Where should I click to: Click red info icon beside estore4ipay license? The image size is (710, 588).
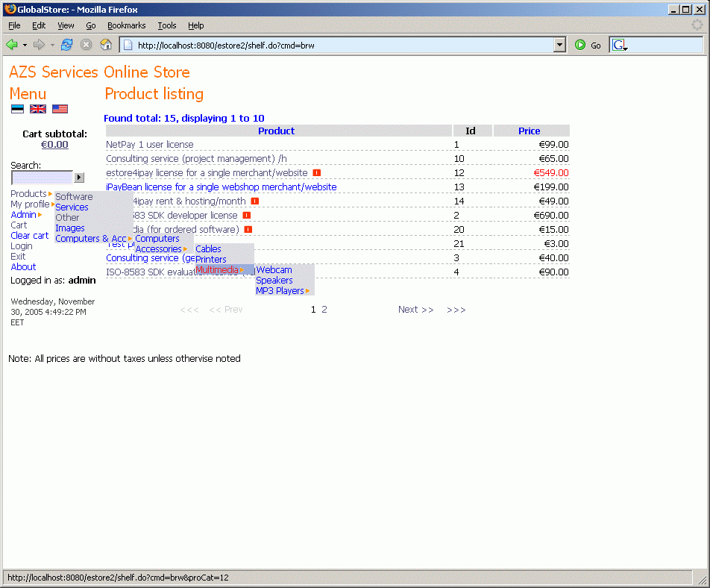pos(317,172)
